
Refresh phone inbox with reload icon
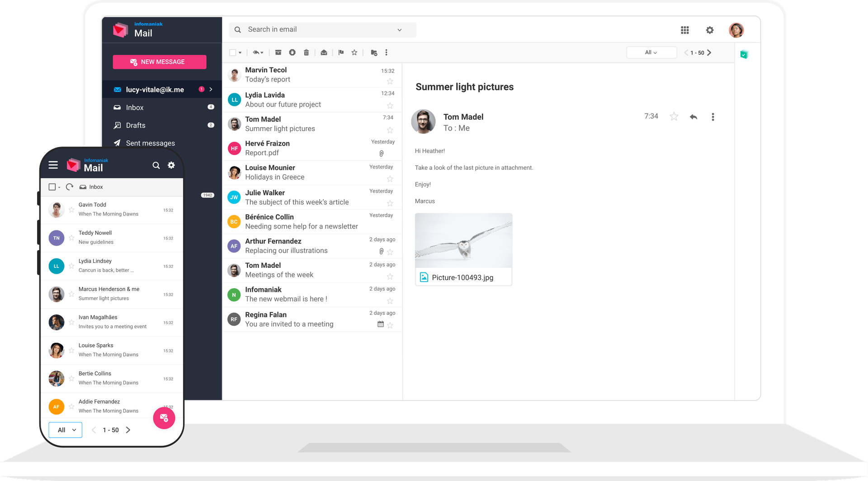[x=70, y=187]
